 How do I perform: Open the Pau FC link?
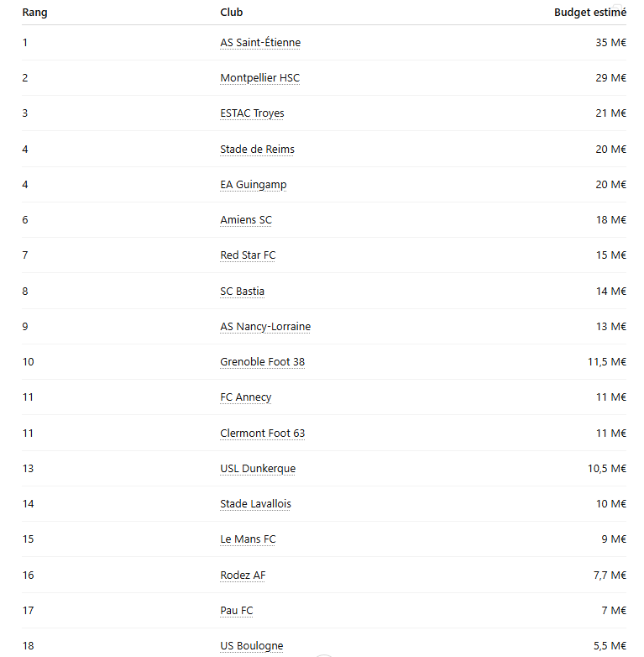[237, 611]
